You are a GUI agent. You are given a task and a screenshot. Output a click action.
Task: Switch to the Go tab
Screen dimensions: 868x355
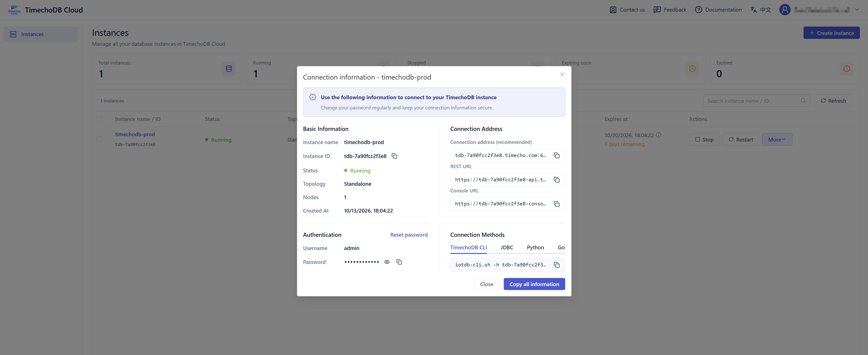pos(561,247)
